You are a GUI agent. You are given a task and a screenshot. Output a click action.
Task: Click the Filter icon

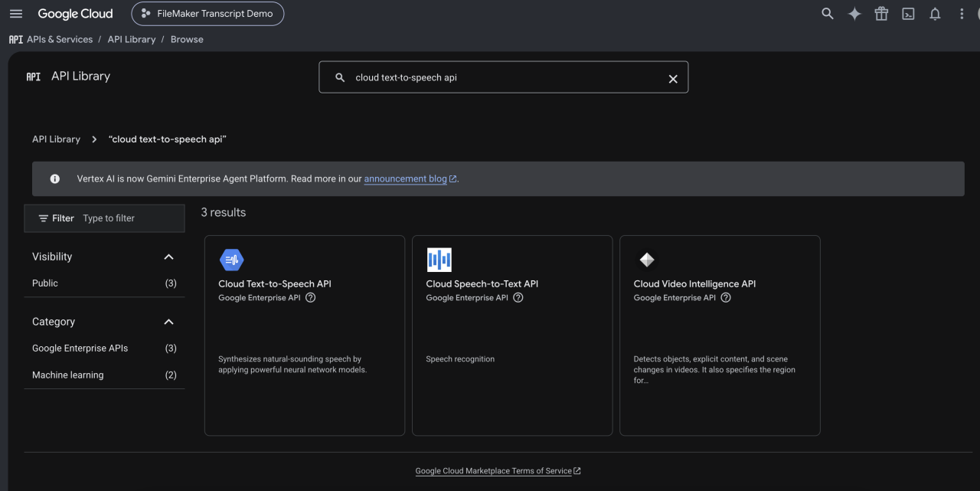tap(44, 218)
